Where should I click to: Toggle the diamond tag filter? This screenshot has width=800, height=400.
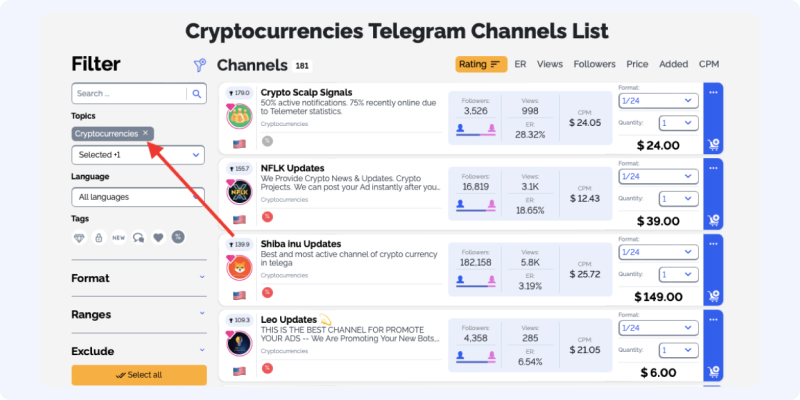pyautogui.click(x=79, y=237)
